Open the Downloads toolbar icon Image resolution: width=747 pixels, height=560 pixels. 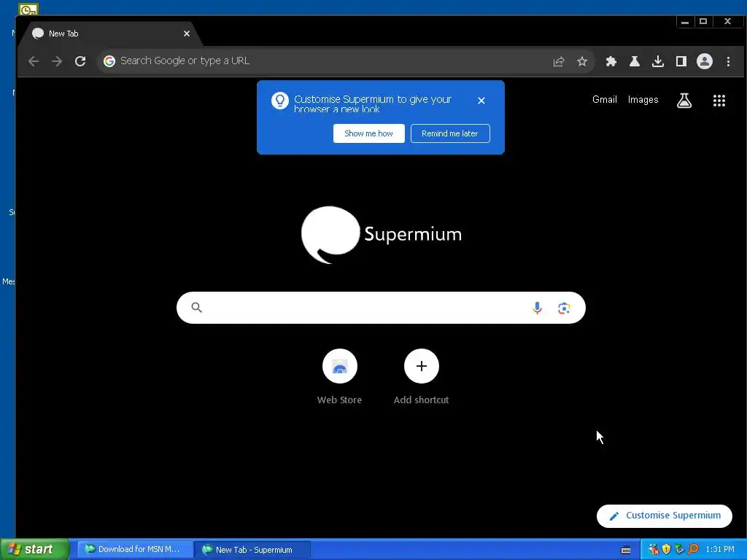coord(657,61)
